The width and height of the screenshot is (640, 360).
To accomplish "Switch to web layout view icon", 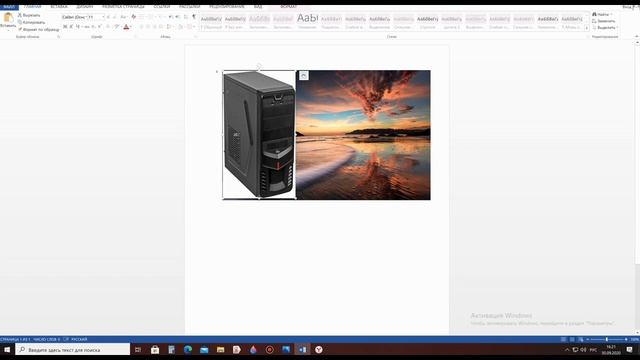I will pos(581,340).
